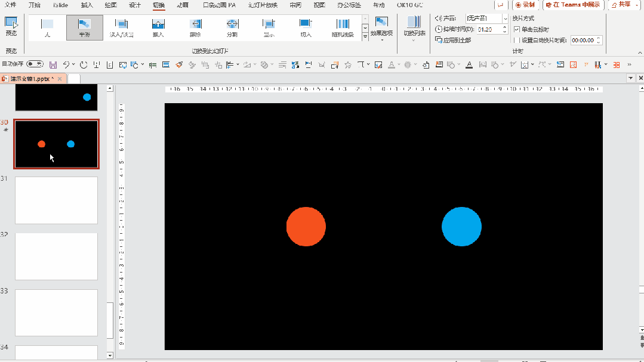Click the 应用到全部 apply to all button
This screenshot has height=362, width=644.
point(453,40)
